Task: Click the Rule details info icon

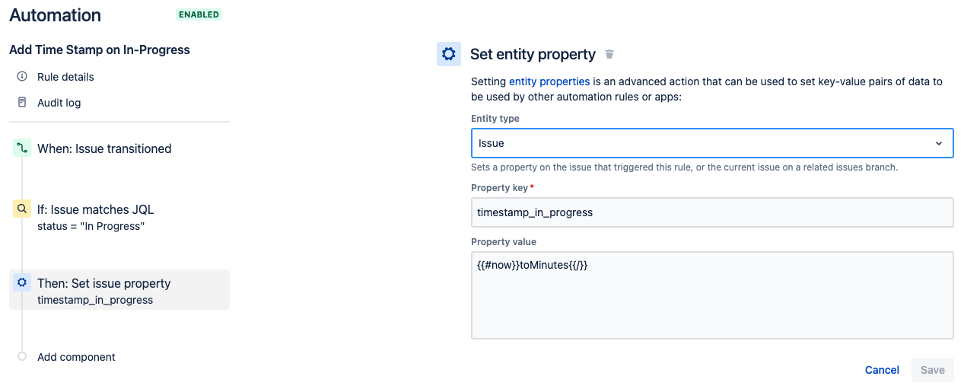Action: pos(22,77)
